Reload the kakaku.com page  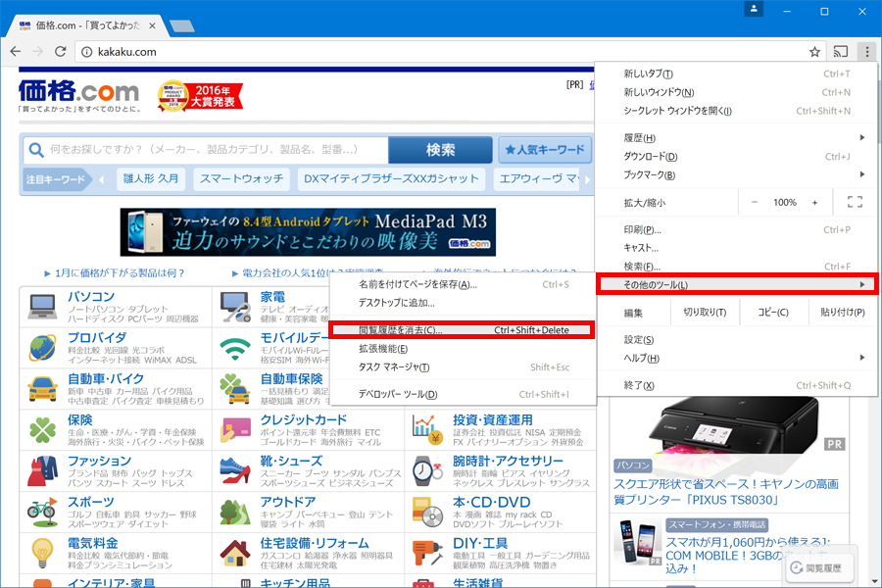coord(60,52)
